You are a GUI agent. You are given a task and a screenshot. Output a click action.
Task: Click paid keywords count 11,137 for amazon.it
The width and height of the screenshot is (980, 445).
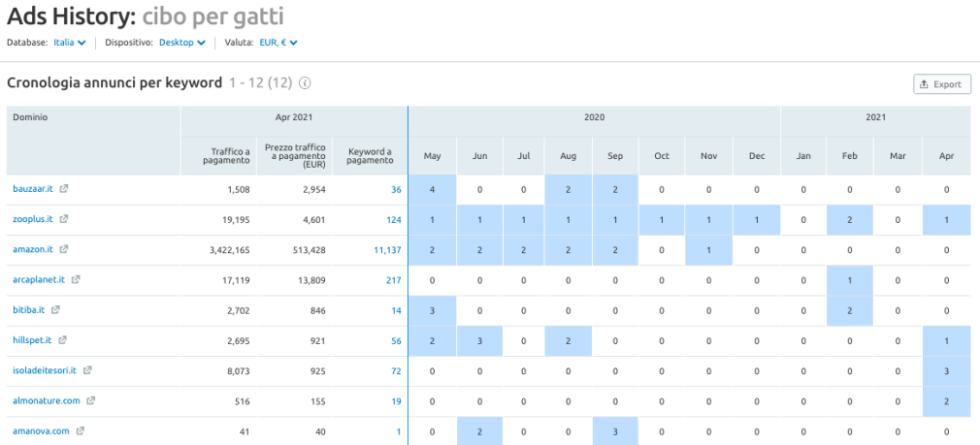(x=387, y=250)
